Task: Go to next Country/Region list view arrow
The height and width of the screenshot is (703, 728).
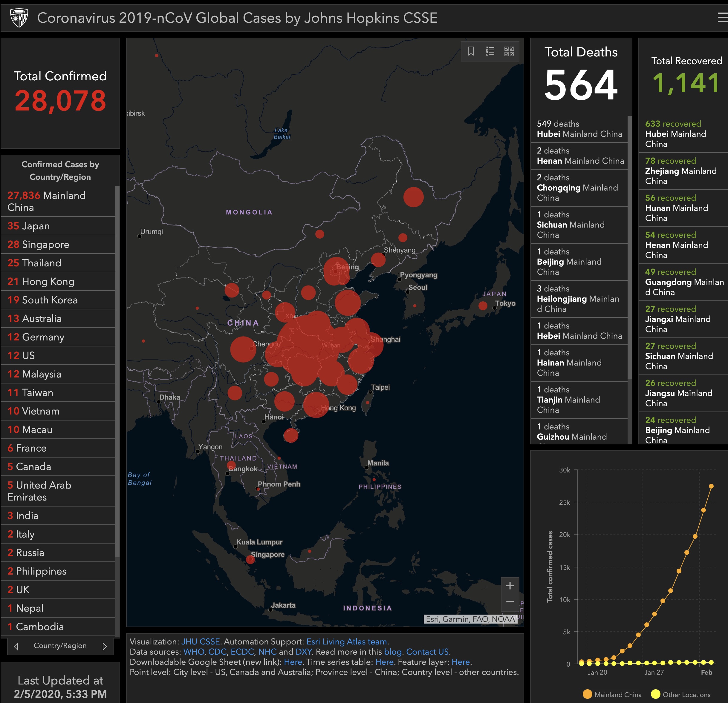Action: [105, 646]
